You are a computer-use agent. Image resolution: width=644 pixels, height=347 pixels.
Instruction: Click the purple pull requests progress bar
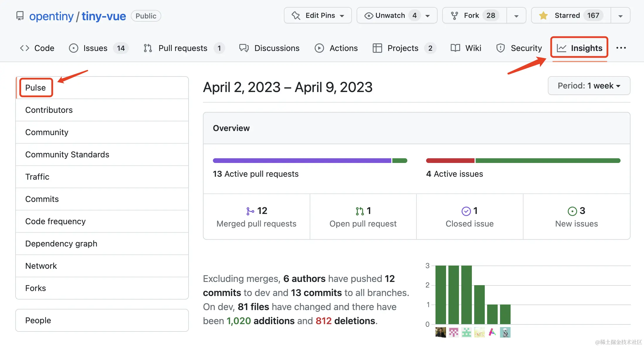tap(302, 161)
